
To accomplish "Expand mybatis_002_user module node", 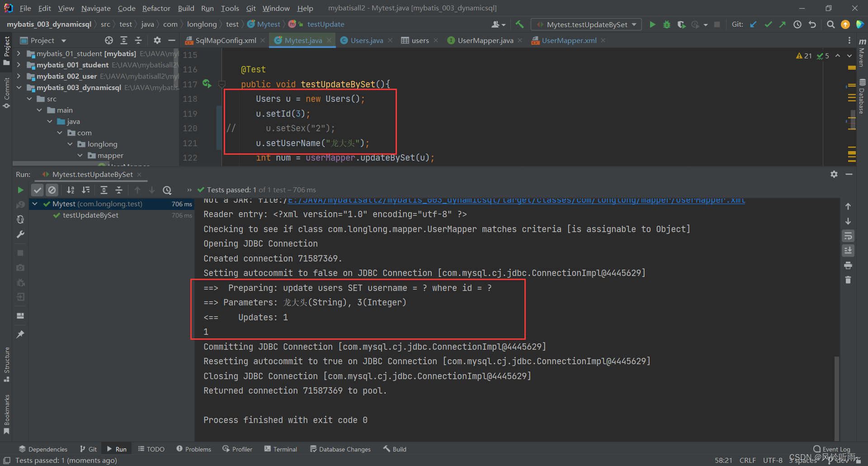I will tap(19, 76).
